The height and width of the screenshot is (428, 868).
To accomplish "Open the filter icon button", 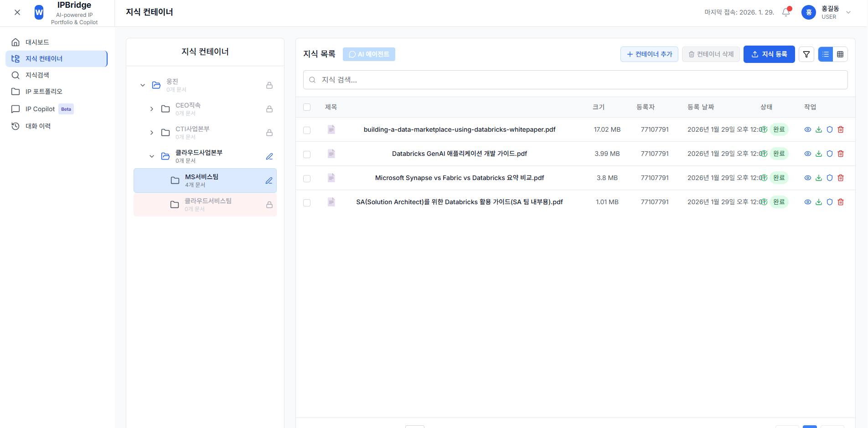I will 806,54.
